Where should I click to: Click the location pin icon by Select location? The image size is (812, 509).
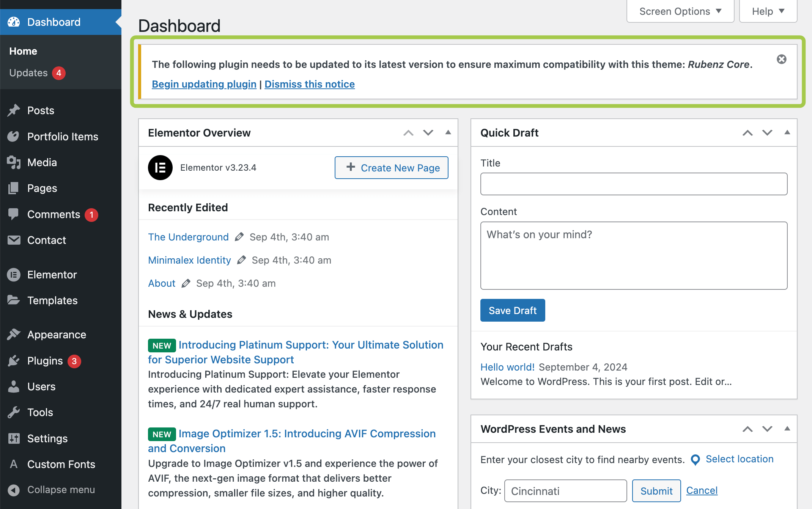coord(695,460)
